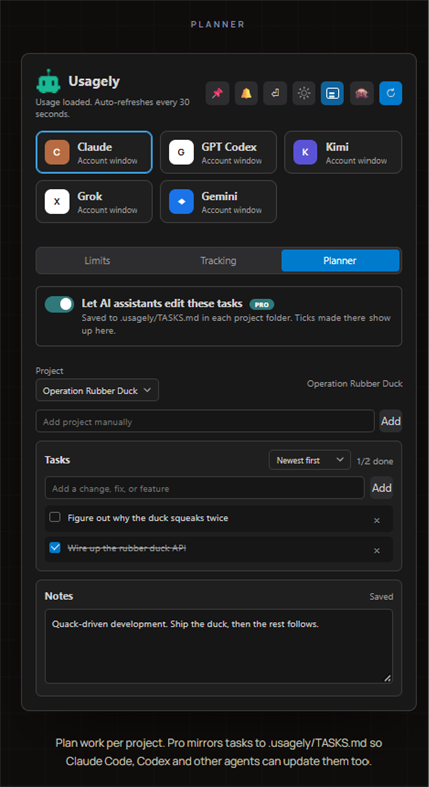Click into the Notes text area
The height and width of the screenshot is (787, 429).
(x=219, y=646)
